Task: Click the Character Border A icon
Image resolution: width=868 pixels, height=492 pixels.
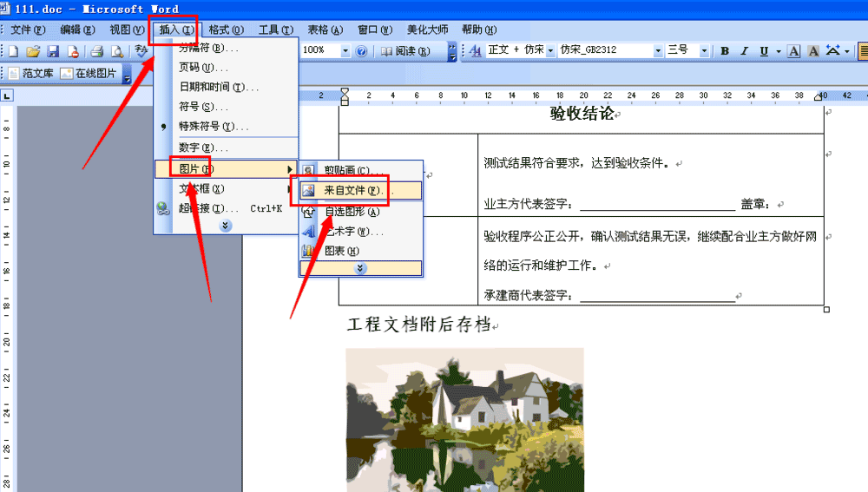Action: [x=793, y=51]
